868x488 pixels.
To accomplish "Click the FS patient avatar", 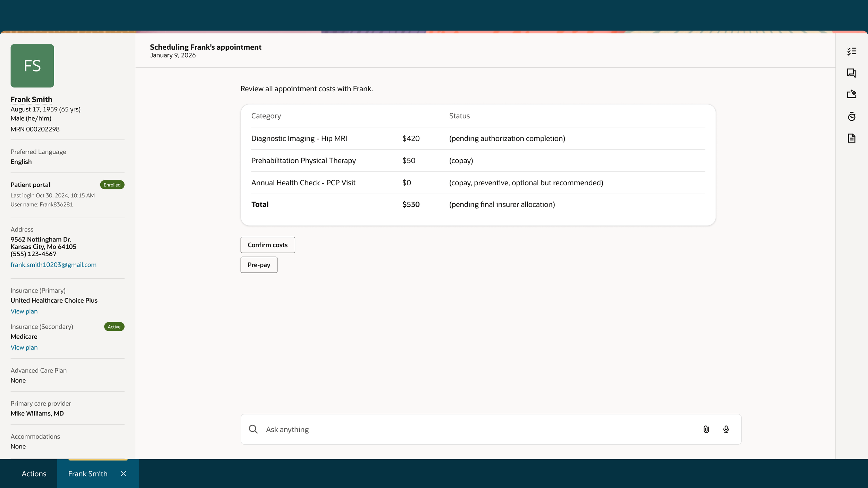I will tap(32, 66).
